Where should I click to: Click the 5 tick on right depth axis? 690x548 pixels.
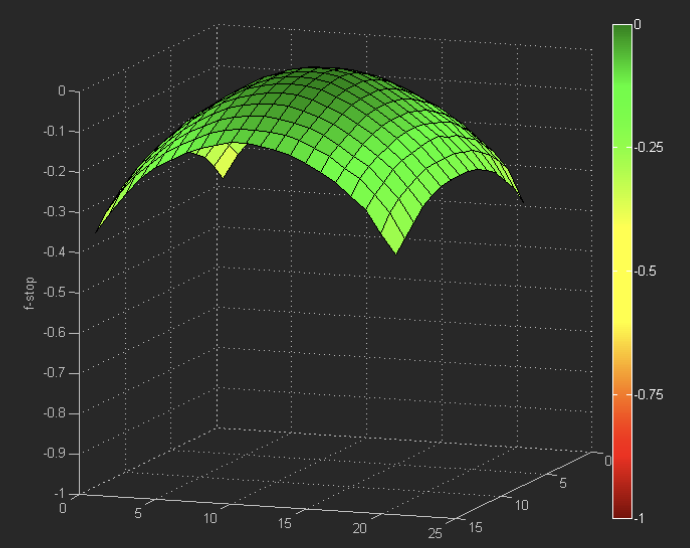[x=563, y=483]
